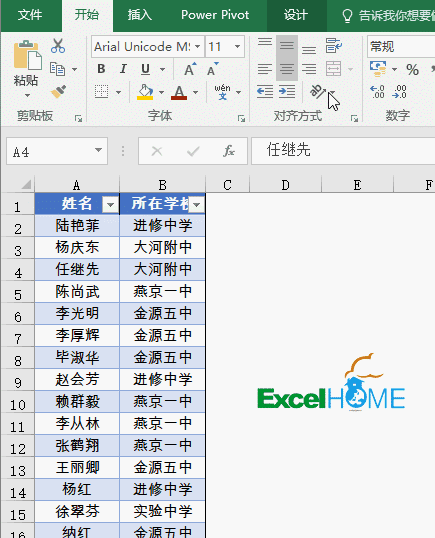This screenshot has width=435, height=538.
Task: Open 所在学校 column filter dropdown
Action: (x=197, y=205)
